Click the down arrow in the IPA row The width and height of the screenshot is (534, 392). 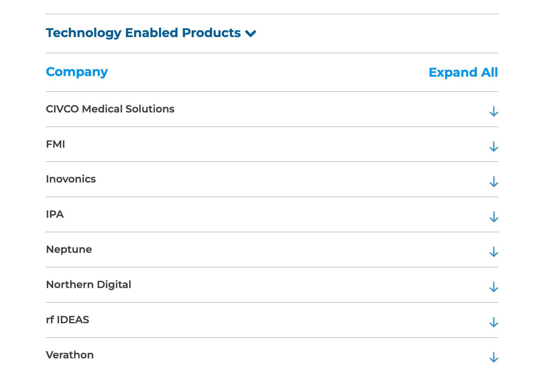(493, 217)
